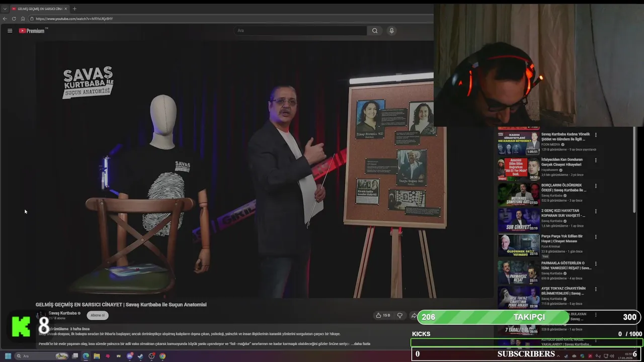Dislike the video with thumbs-down
644x362 pixels.
(400, 315)
